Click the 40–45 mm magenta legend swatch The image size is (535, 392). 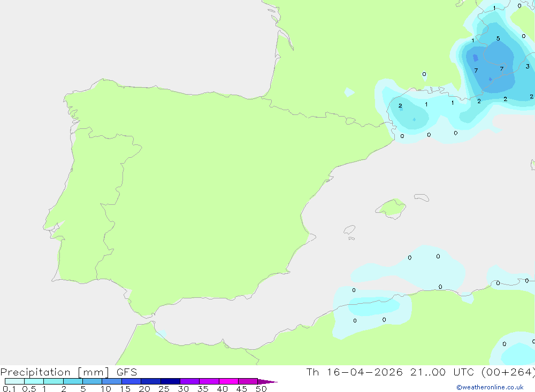point(228,381)
